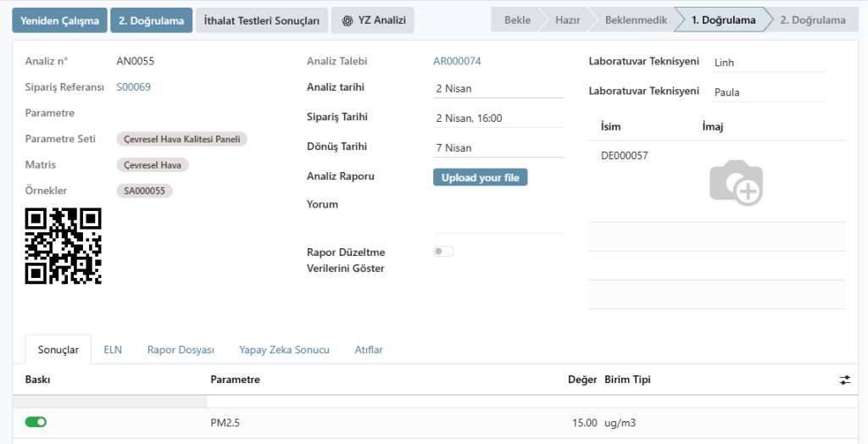Open the first Laboratuvar Teknisyeni dropdown with Linh

click(768, 62)
